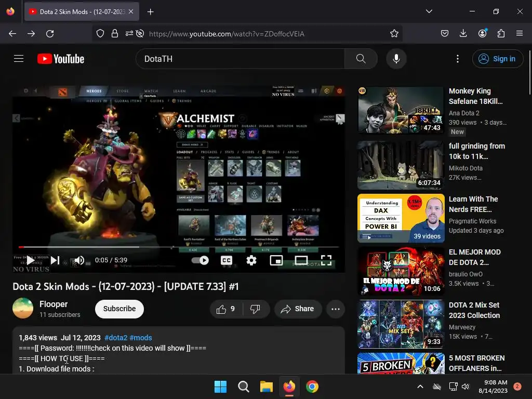Subscribe to Flooper channel
532x399 pixels.
(x=119, y=309)
